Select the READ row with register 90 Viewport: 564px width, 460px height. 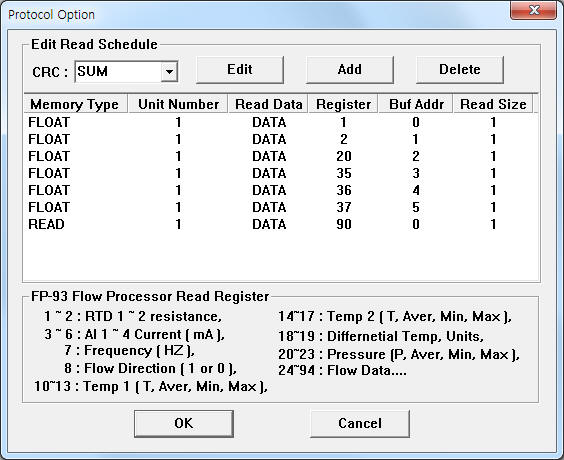(x=281, y=224)
